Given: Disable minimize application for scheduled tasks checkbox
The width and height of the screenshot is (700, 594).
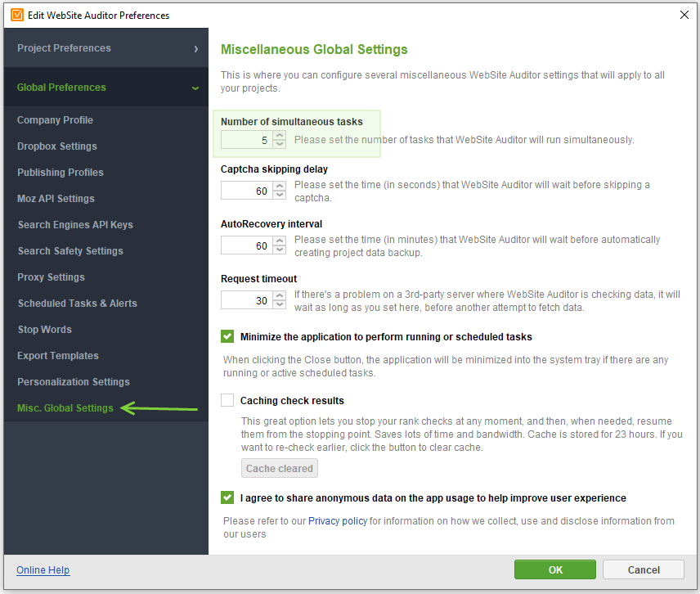Looking at the screenshot, I should tap(227, 336).
